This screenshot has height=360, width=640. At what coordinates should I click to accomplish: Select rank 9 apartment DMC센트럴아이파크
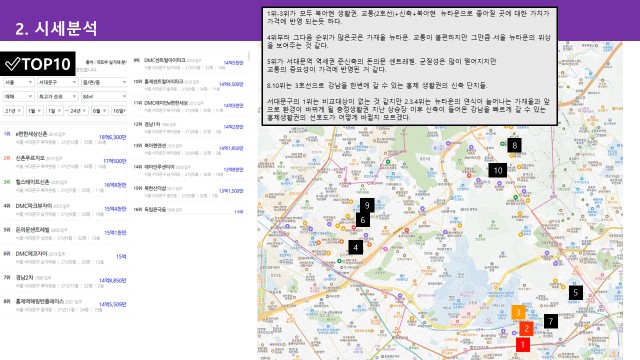pos(164,60)
